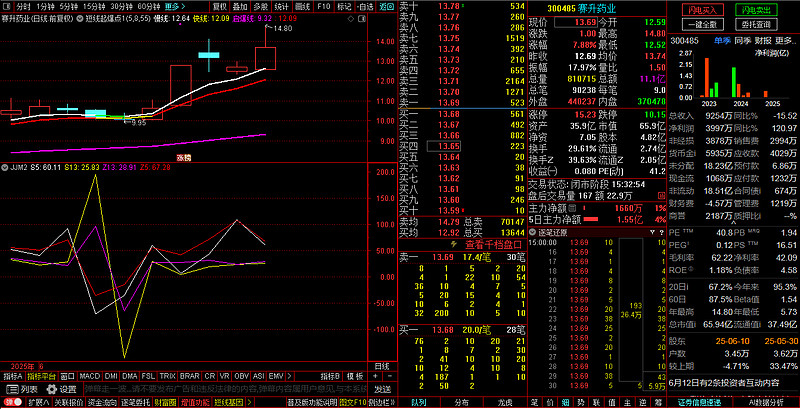The width and height of the screenshot is (800, 409).
Task: Collapse the 扩展 panel
Action: [39, 403]
